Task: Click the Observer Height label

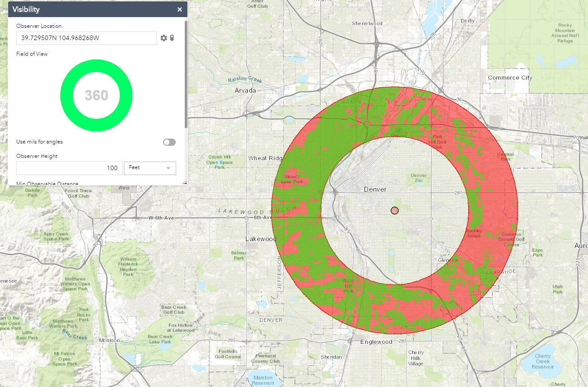Action: tap(37, 156)
